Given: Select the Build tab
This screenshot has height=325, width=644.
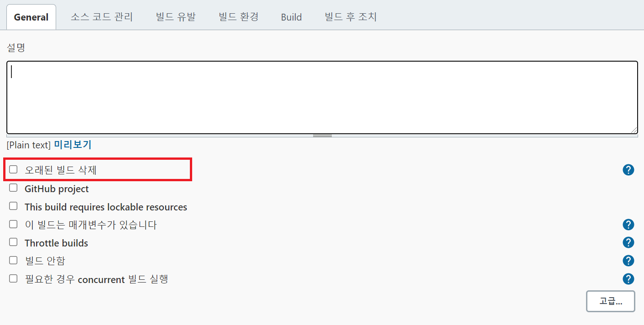Looking at the screenshot, I should pos(291,16).
